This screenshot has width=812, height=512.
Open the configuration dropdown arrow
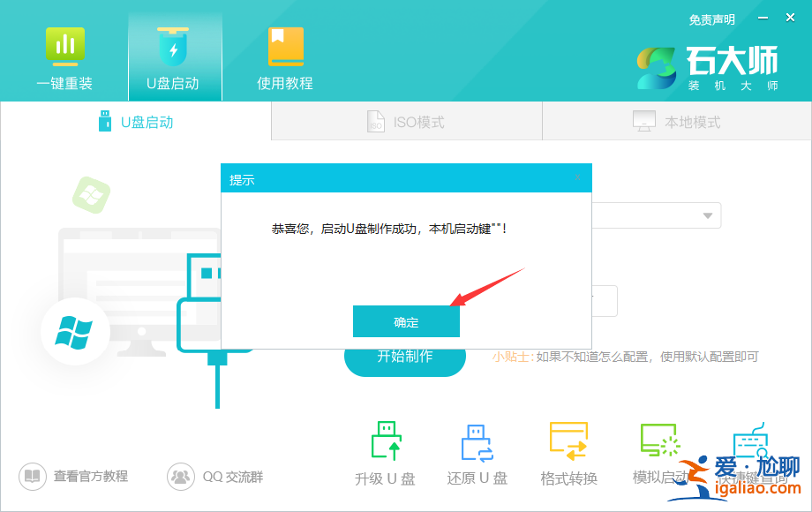pyautogui.click(x=707, y=215)
